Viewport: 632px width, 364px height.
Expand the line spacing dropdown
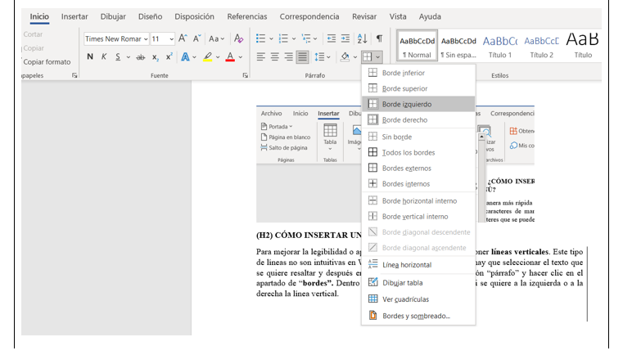[328, 57]
